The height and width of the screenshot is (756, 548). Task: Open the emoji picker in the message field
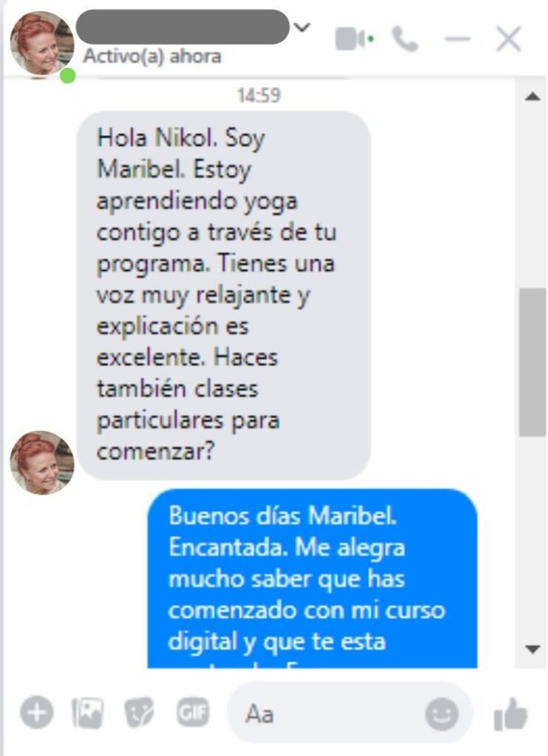[442, 714]
